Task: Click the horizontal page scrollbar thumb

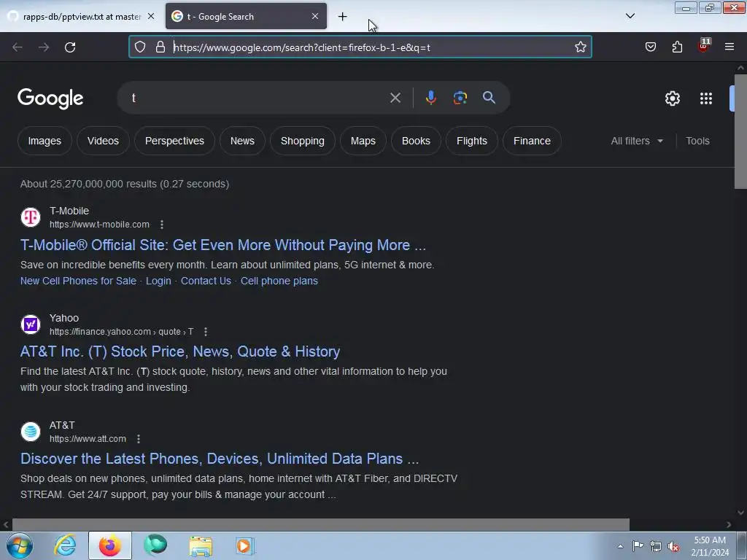Action: tap(321, 524)
